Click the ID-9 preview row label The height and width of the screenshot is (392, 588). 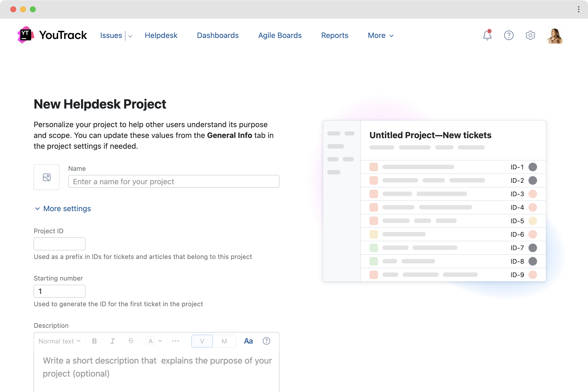click(517, 275)
